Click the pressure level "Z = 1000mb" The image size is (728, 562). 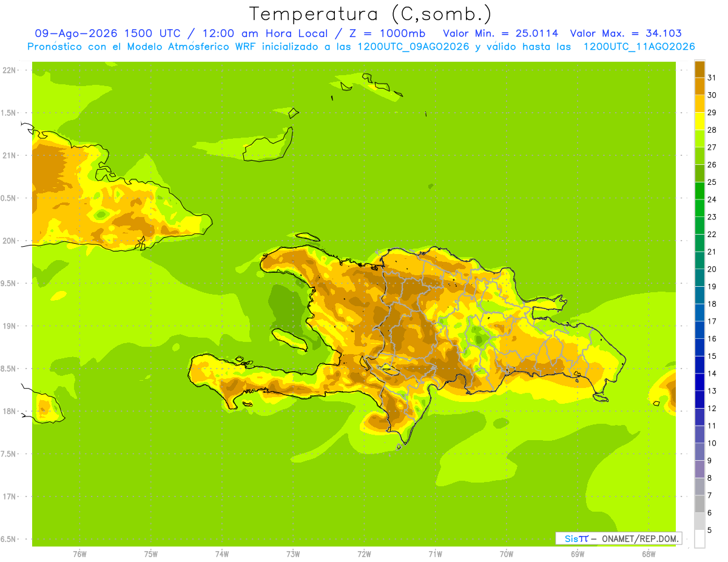[x=386, y=34]
